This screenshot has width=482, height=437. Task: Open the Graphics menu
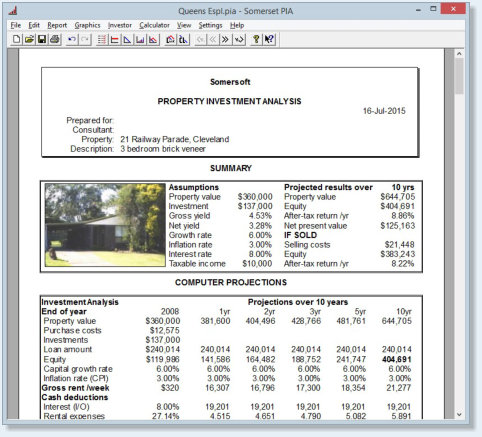point(87,25)
